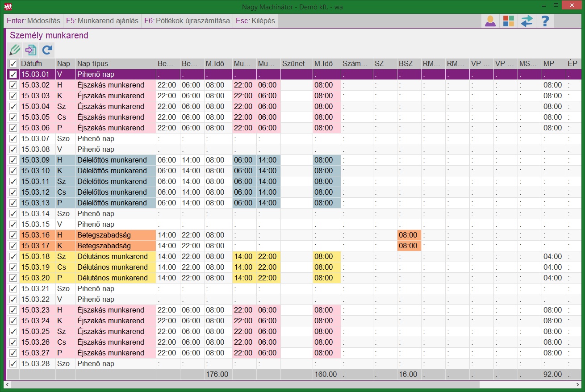Click the blue refresh arrow icon

[47, 50]
